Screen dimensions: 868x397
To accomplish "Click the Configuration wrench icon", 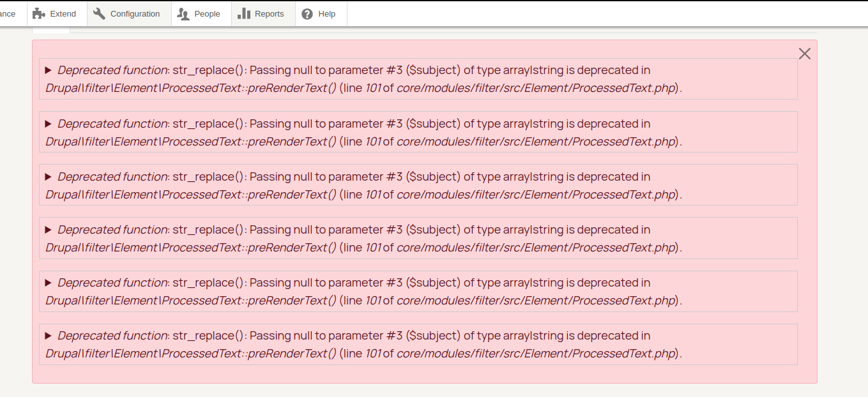I will click(x=99, y=13).
